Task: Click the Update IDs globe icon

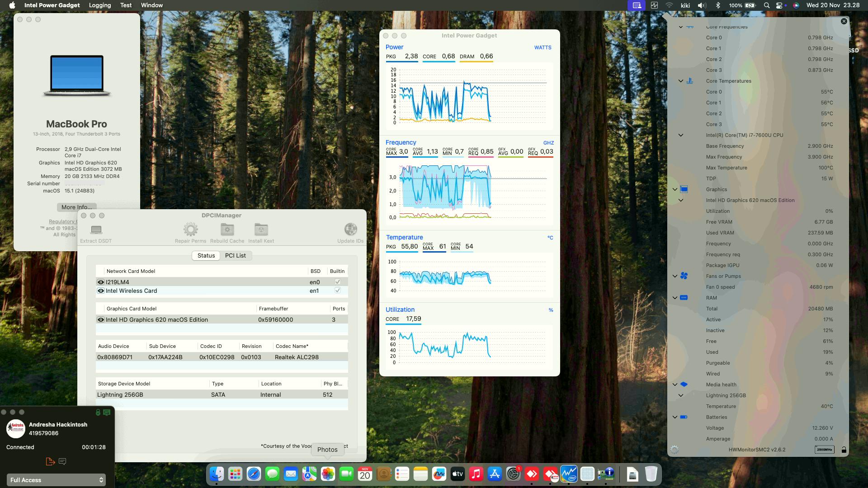Action: tap(350, 230)
